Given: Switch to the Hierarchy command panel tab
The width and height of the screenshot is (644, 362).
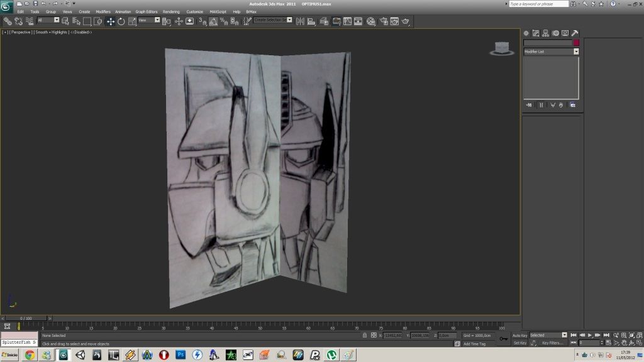Looking at the screenshot, I should click(x=545, y=33).
